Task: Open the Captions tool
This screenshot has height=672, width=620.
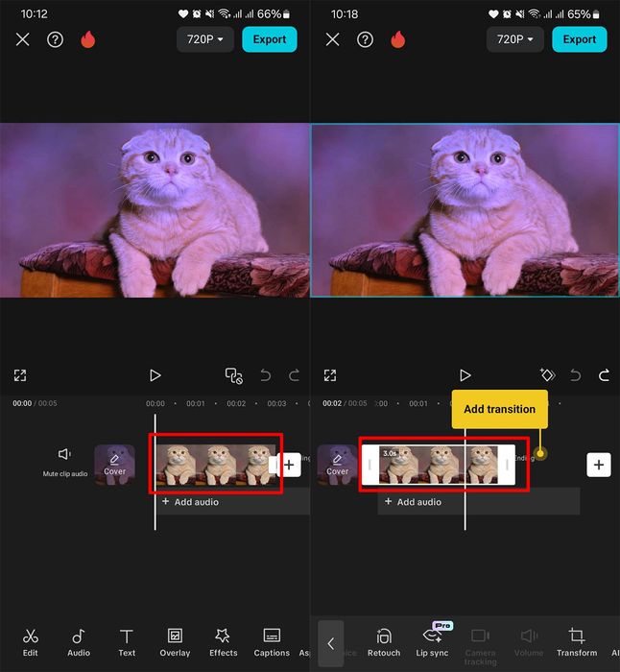Action: [272, 642]
